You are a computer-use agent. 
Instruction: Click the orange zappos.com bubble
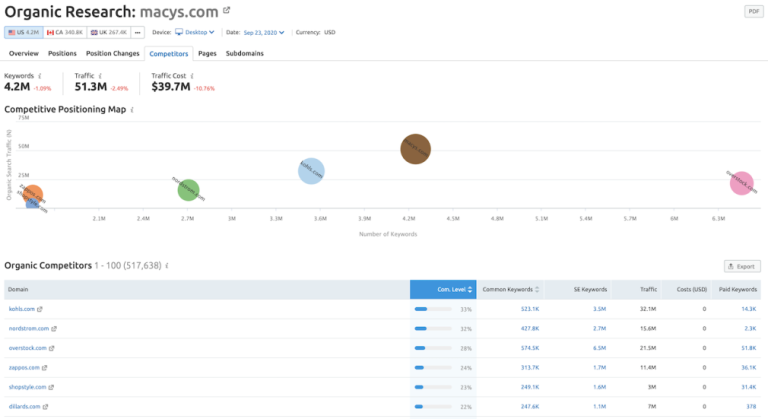click(x=33, y=194)
